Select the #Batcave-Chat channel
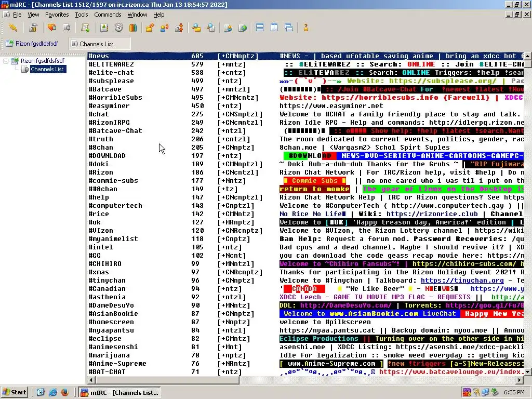Screen dimensions: 532x399 point(305,130)
